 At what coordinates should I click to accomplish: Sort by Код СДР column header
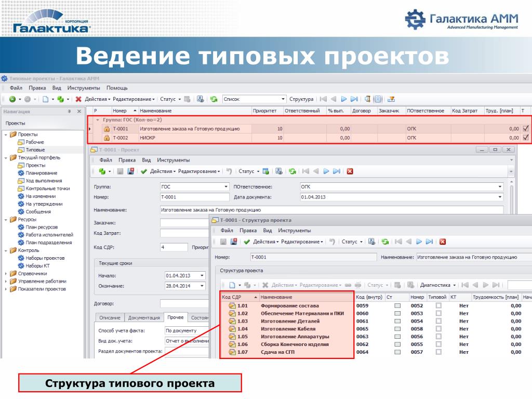click(x=239, y=297)
